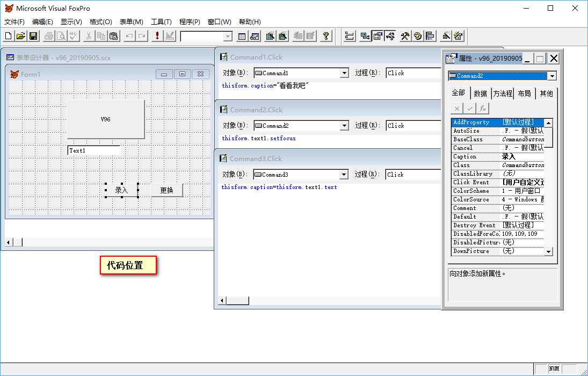Click the AutoFormat icon at toolbar end

[458, 36]
